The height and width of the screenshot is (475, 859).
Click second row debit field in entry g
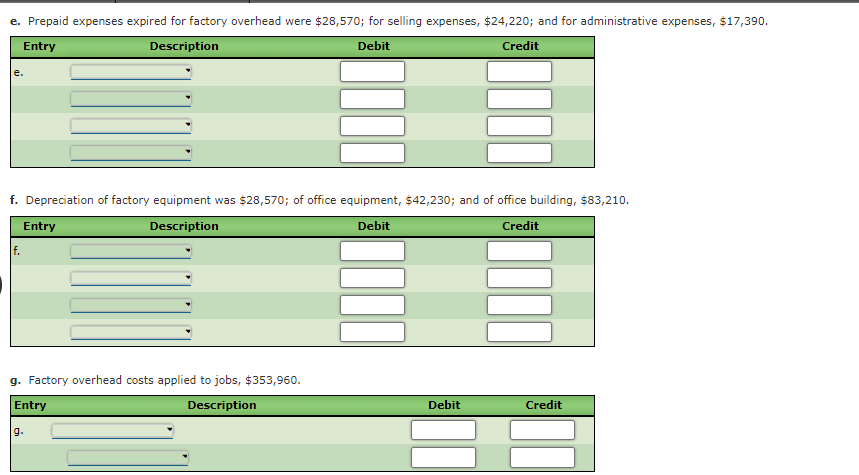pyautogui.click(x=444, y=457)
